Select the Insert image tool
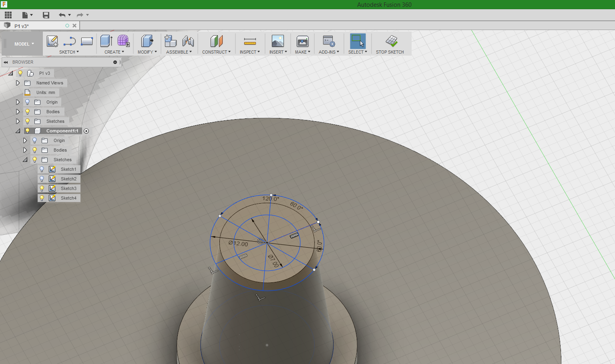This screenshot has width=615, height=364. (277, 41)
